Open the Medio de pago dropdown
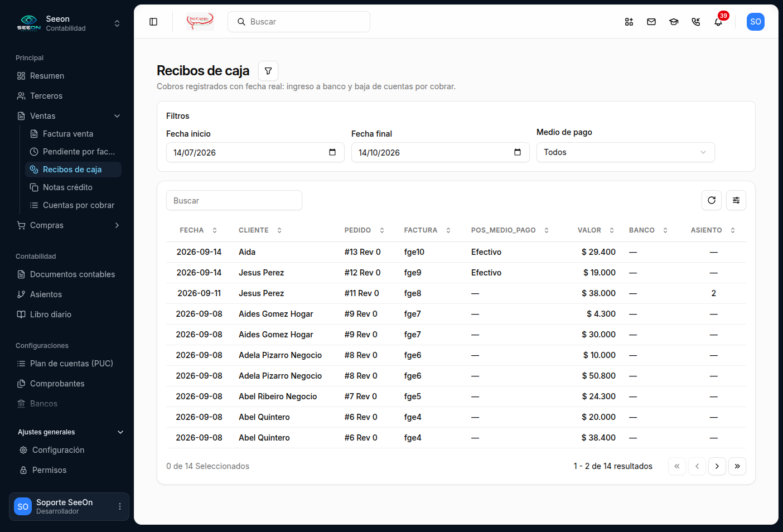The image size is (783, 532). tap(626, 152)
